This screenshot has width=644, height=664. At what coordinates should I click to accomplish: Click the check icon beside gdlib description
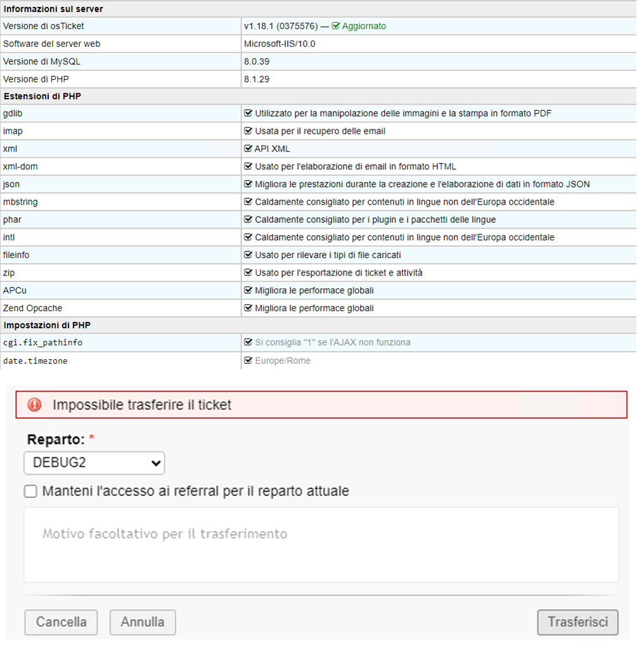coord(248,113)
